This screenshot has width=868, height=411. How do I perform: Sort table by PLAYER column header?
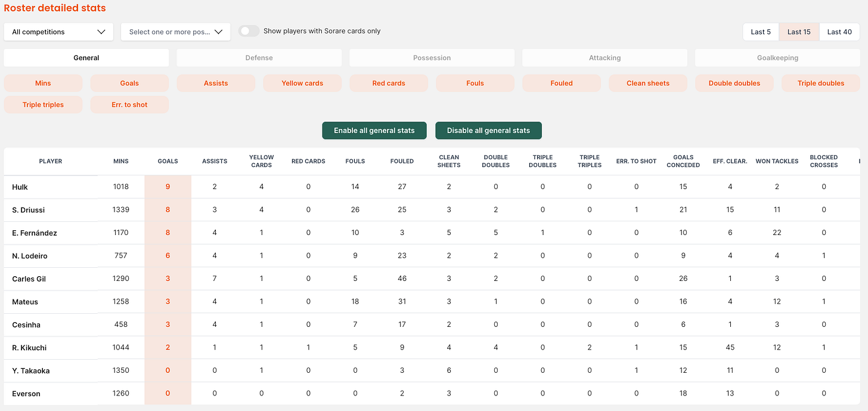[51, 161]
